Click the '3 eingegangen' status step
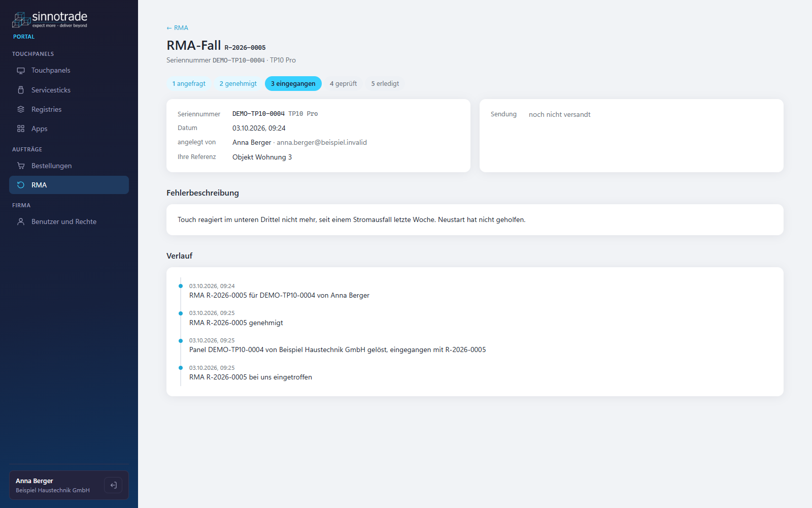812x508 pixels. click(293, 84)
